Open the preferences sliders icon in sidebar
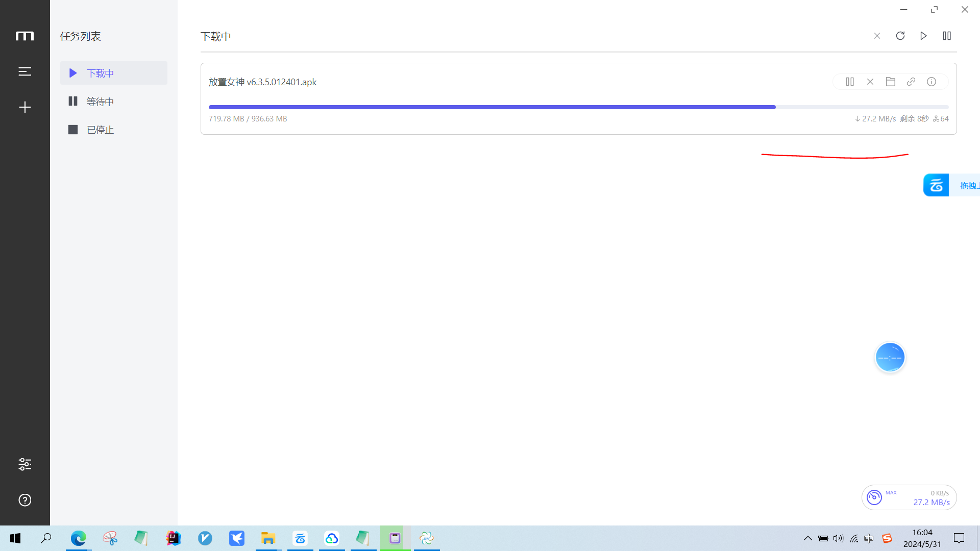Screen dimensions: 980x551 coord(24,464)
